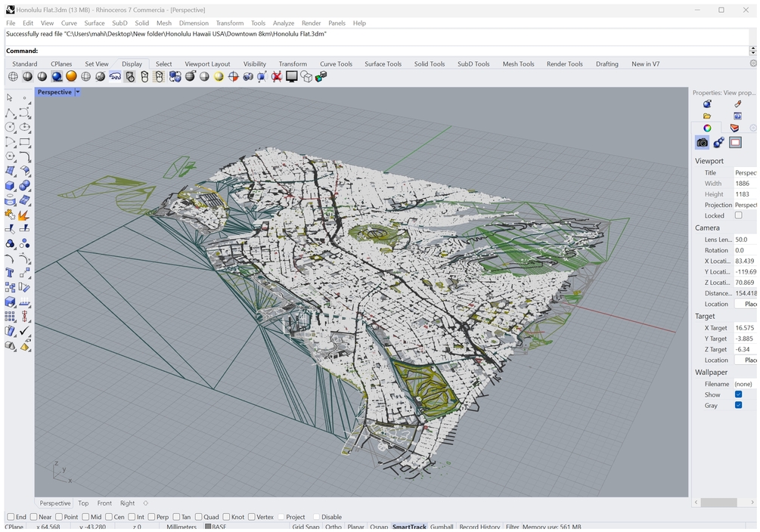Toggle the Wallpaper Show checkbox
Screen dimensions: 760x532
(738, 394)
